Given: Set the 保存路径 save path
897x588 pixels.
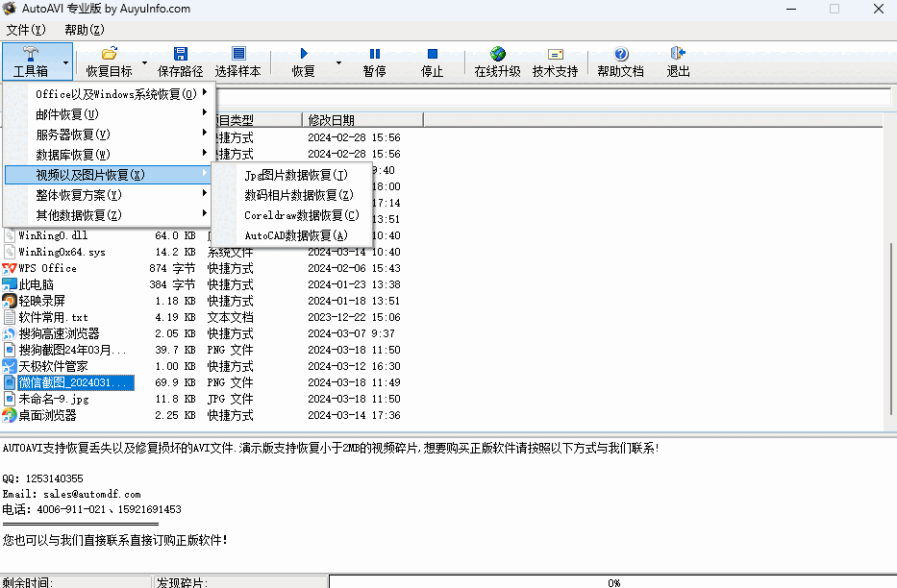Looking at the screenshot, I should coord(181,61).
